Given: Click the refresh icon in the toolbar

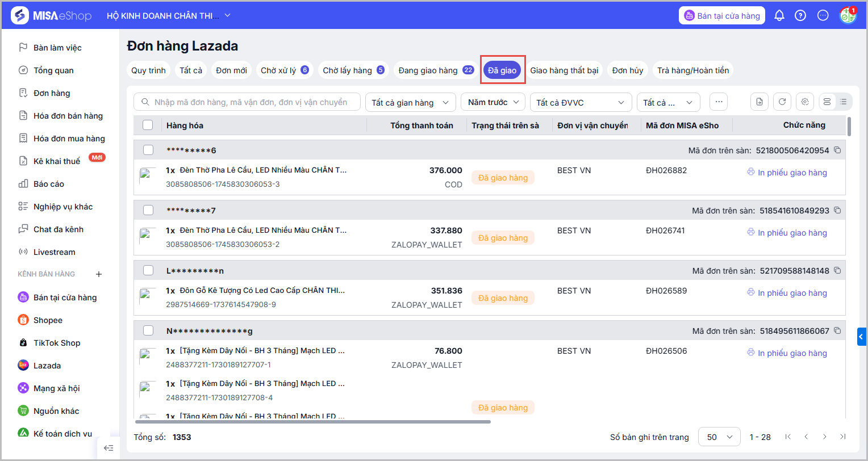Looking at the screenshot, I should pos(782,102).
